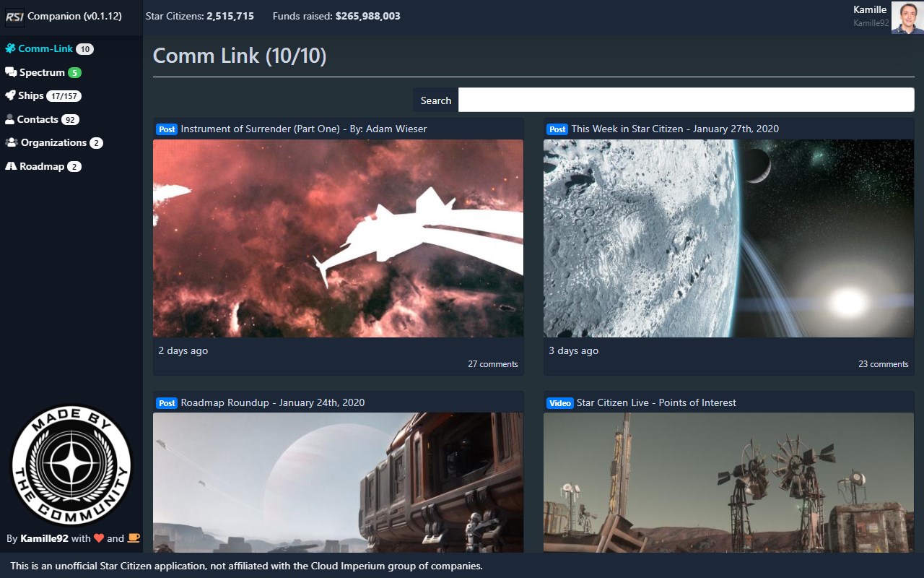Open This Week in Star Citizen post title
This screenshot has width=924, height=578.
(x=675, y=129)
